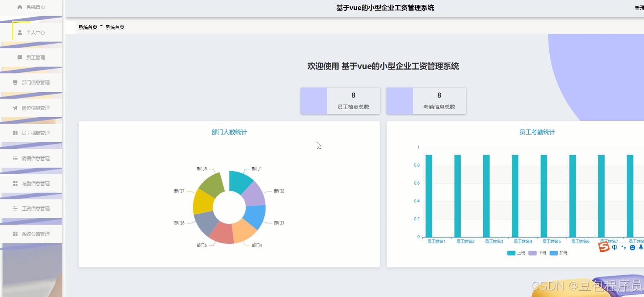Click the input method emoji icon
The width and height of the screenshot is (644, 297).
(x=632, y=247)
